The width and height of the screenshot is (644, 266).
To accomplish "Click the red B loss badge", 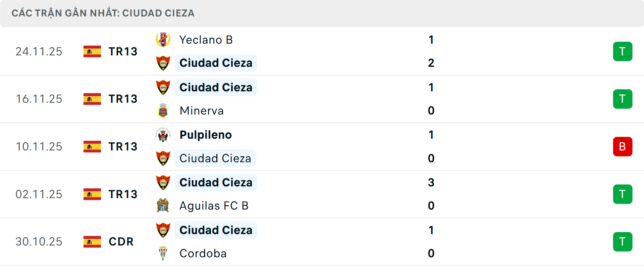I will pyautogui.click(x=623, y=147).
